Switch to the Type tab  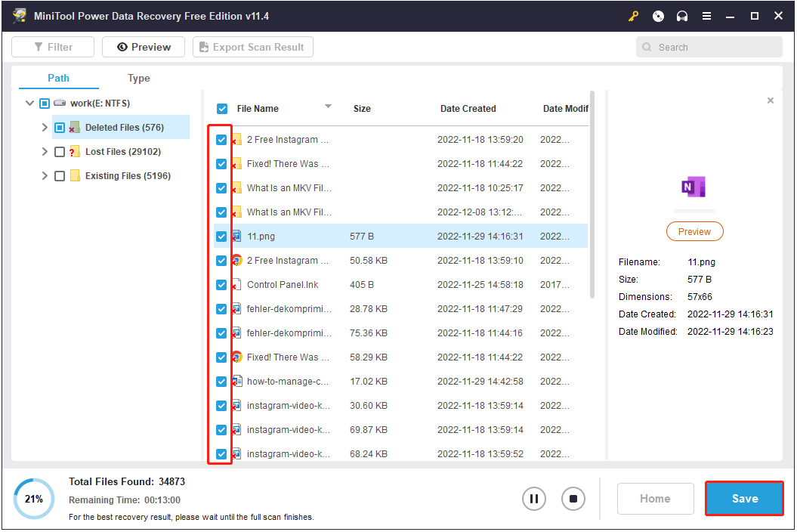coord(138,79)
